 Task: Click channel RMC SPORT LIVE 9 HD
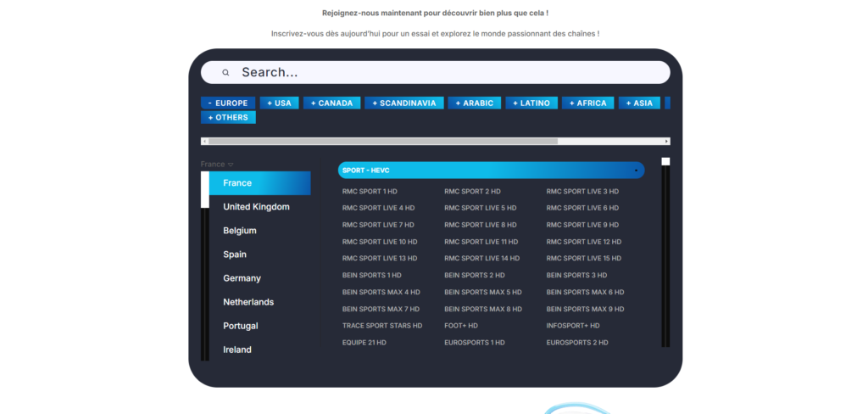tap(582, 225)
